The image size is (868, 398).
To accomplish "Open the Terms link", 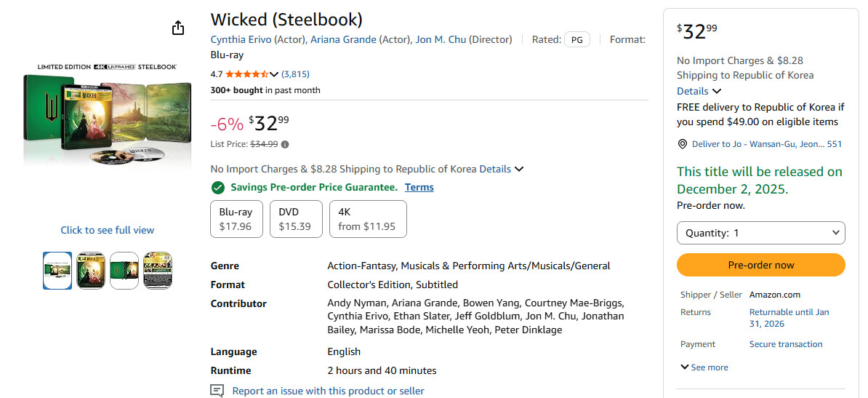I will point(419,188).
